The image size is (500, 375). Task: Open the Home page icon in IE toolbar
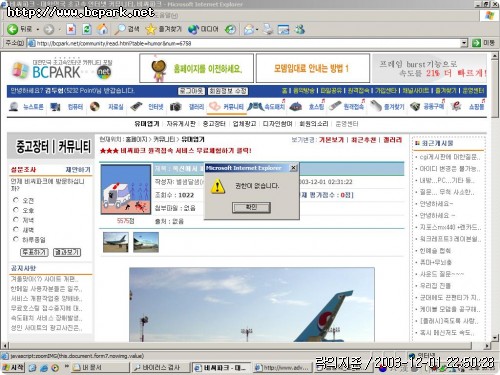click(102, 29)
